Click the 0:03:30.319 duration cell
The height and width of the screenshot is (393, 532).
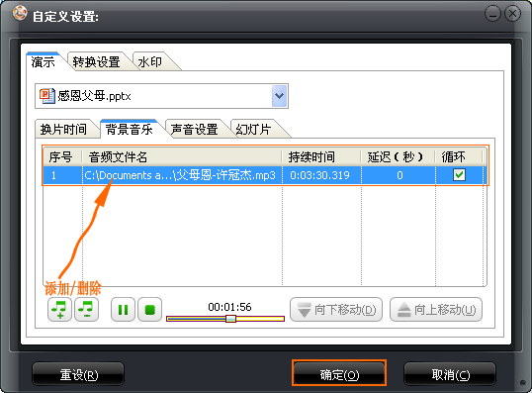click(x=321, y=175)
